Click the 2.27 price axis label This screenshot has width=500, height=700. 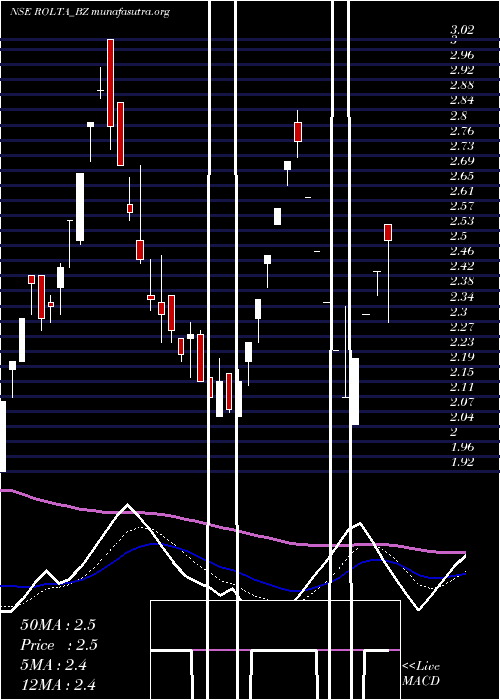coord(462,327)
